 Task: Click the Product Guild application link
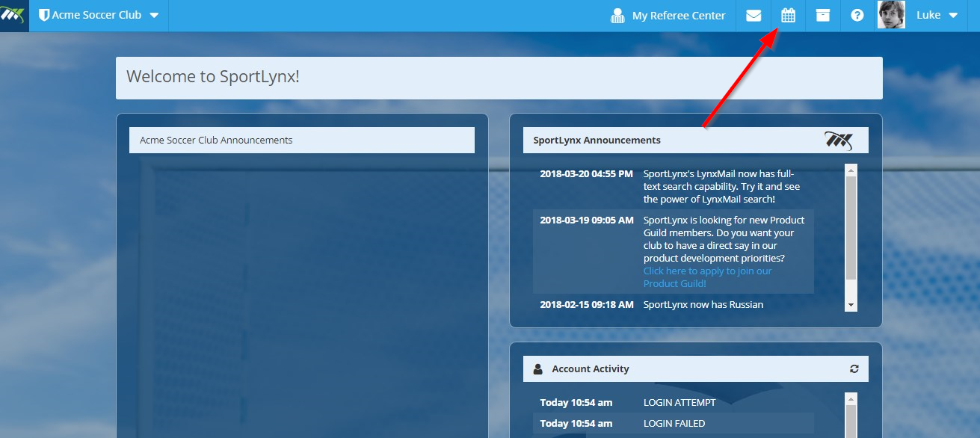tap(707, 277)
